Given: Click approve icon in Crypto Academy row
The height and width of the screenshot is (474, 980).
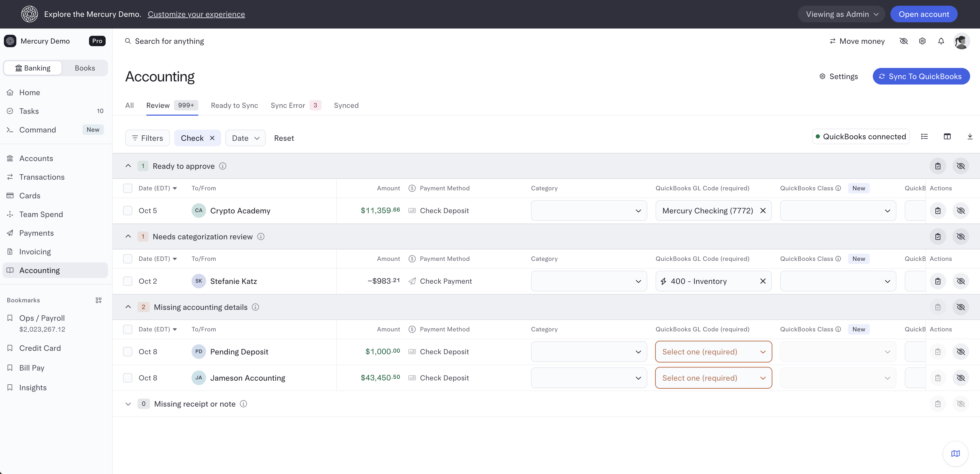Looking at the screenshot, I should 938,211.
